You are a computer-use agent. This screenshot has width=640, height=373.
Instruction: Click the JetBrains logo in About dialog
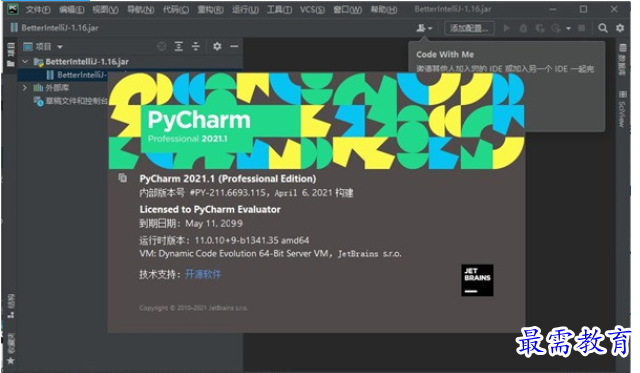click(477, 280)
